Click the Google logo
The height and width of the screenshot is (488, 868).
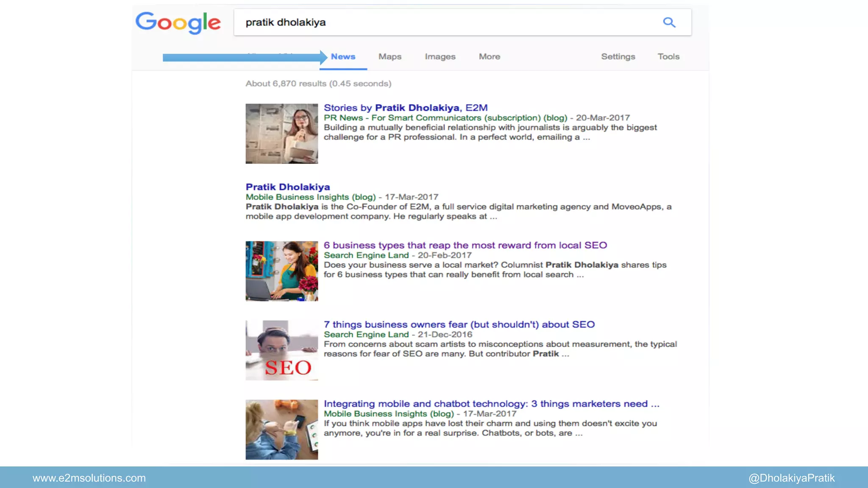(x=178, y=22)
